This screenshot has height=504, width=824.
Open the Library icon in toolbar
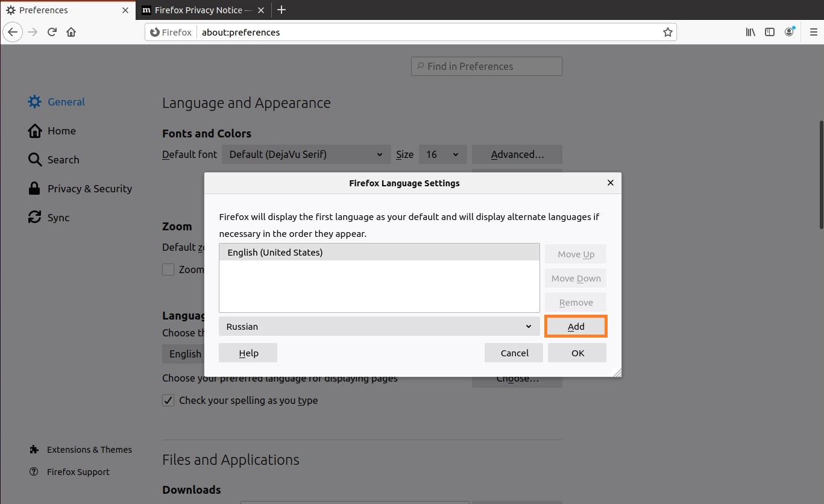coord(750,32)
